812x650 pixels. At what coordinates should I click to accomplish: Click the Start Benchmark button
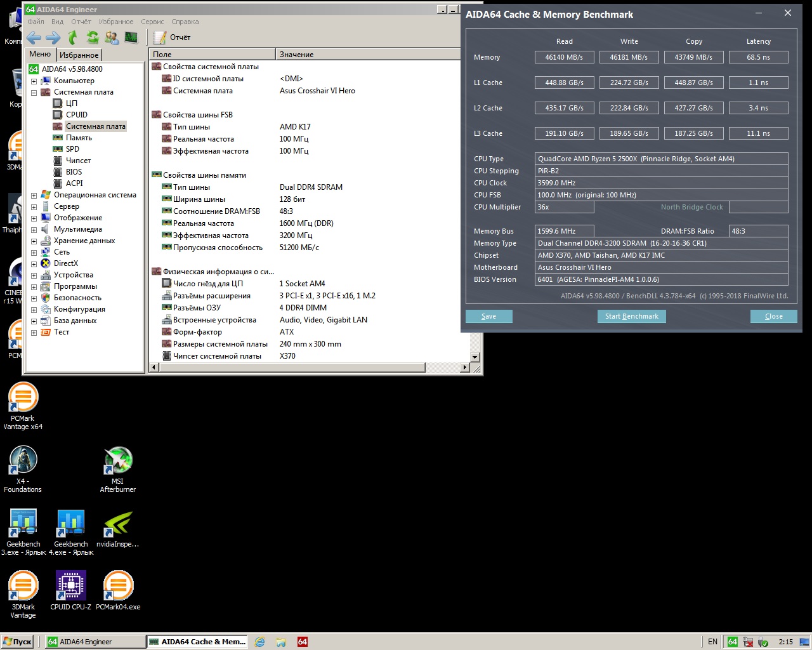(x=631, y=316)
